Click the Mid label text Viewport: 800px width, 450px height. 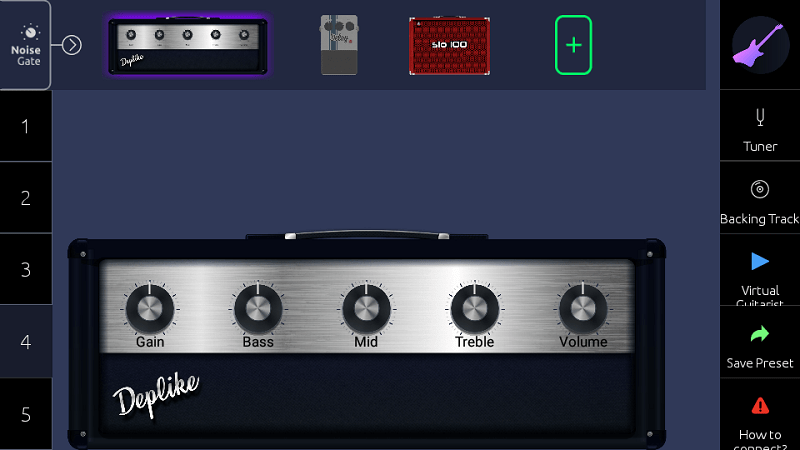click(x=366, y=342)
